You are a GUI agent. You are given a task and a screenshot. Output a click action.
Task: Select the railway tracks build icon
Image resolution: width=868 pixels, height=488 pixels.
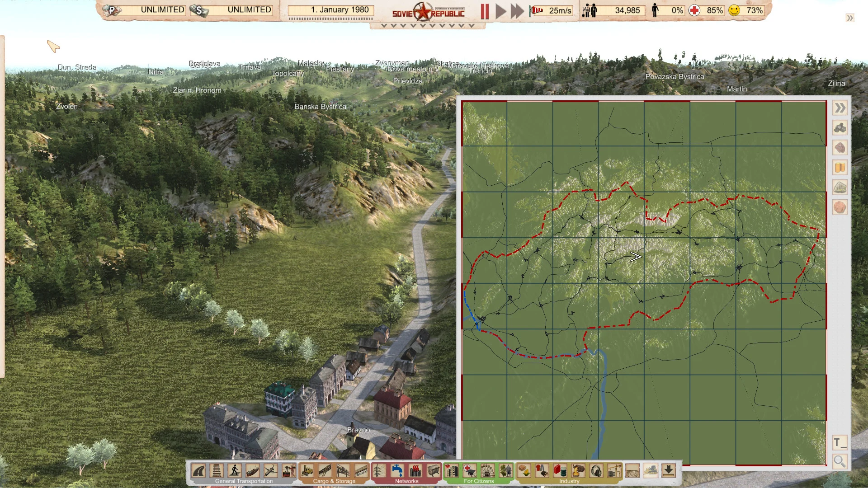(217, 471)
